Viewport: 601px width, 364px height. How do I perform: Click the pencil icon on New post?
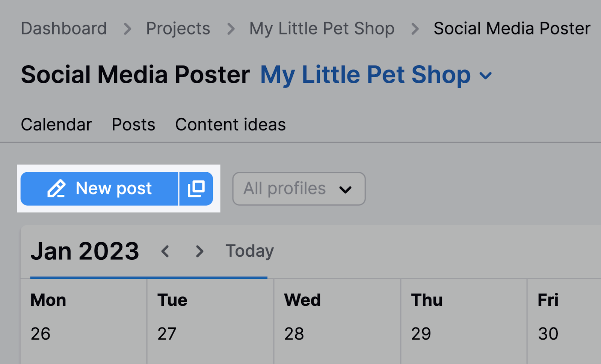56,188
